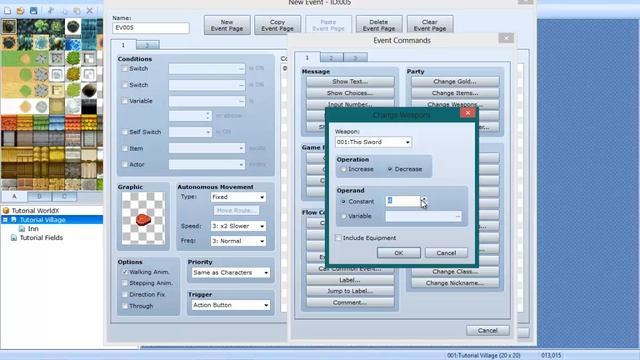Click the Show Choices... command button

click(x=350, y=93)
